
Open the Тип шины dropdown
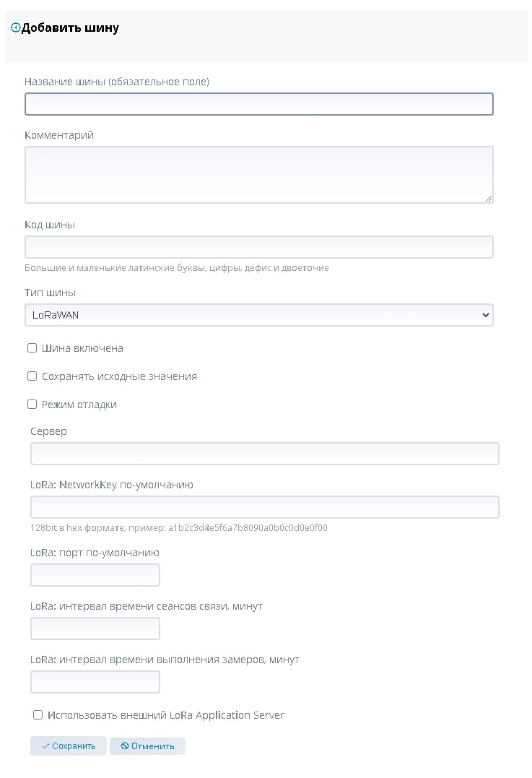(x=258, y=315)
